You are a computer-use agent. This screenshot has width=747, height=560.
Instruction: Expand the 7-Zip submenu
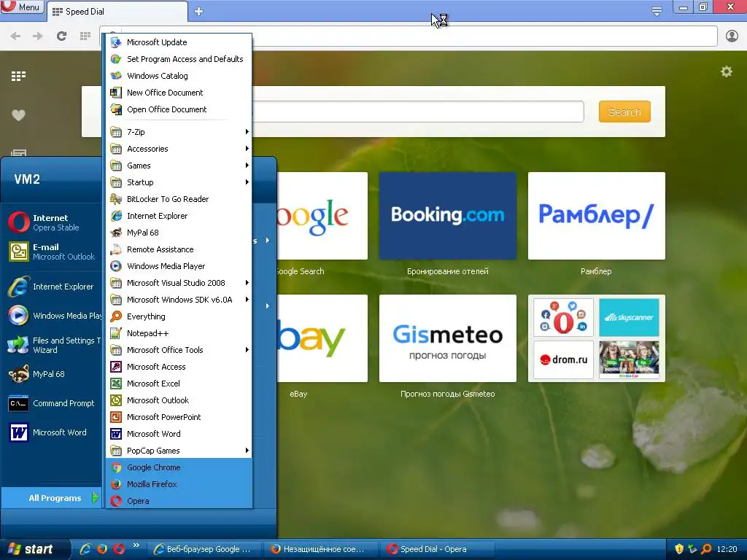coord(179,132)
